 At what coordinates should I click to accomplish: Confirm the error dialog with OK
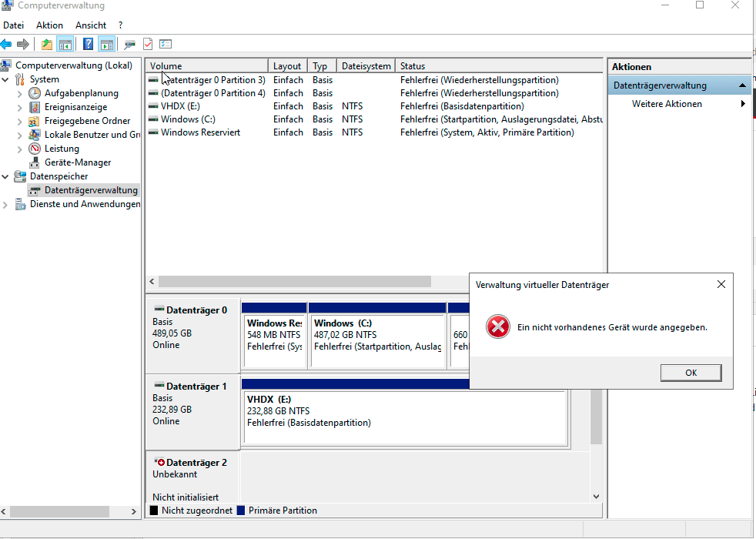[691, 373]
